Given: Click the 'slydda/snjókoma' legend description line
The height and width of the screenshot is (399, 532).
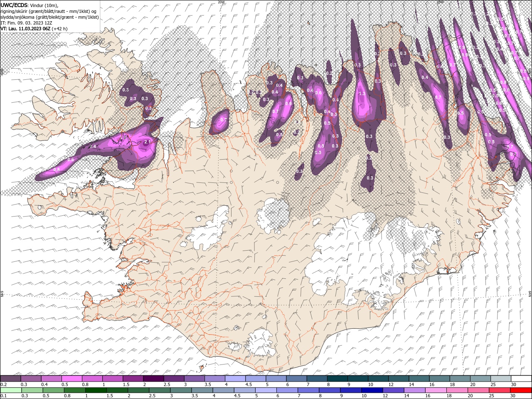Looking at the screenshot, I should 49,17.
